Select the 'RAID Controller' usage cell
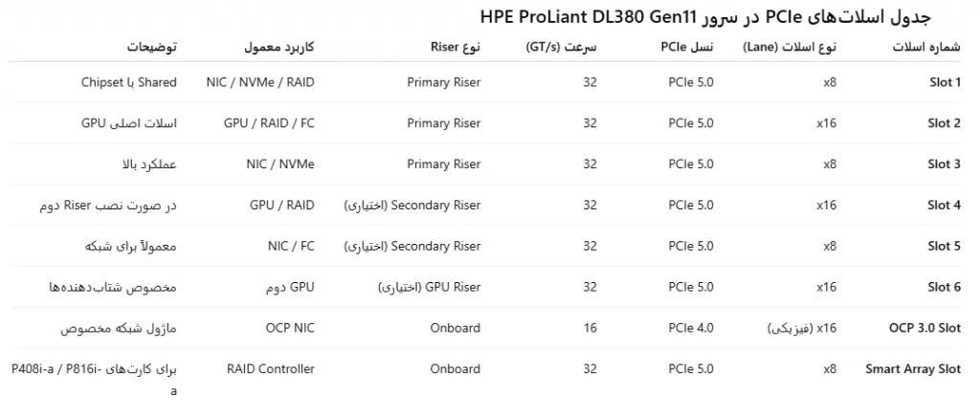 tap(271, 369)
